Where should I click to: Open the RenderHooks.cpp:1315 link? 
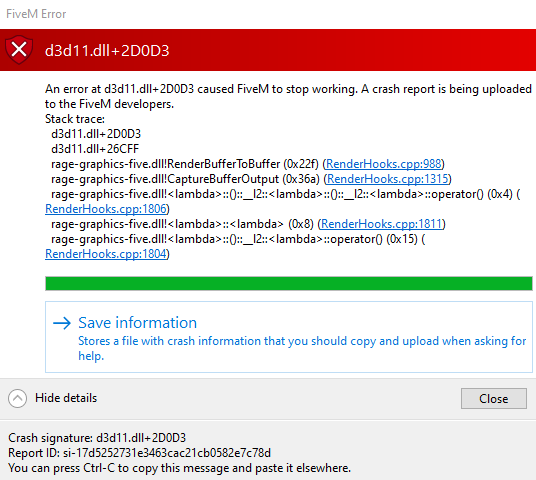387,179
